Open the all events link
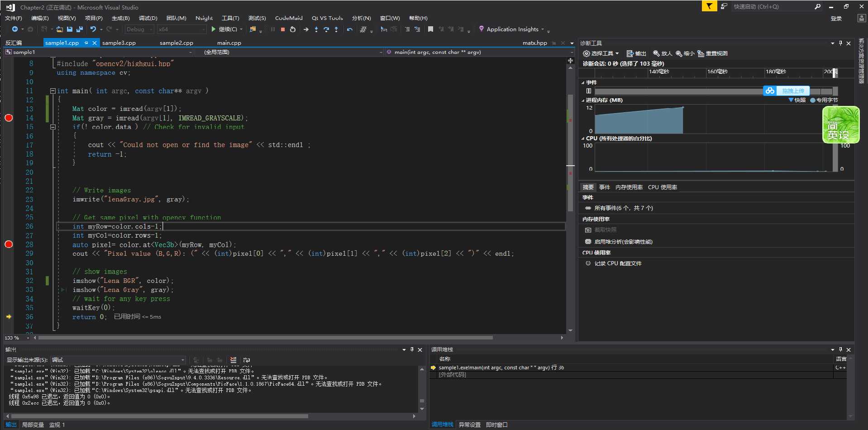The height and width of the screenshot is (430, 868). tap(624, 208)
